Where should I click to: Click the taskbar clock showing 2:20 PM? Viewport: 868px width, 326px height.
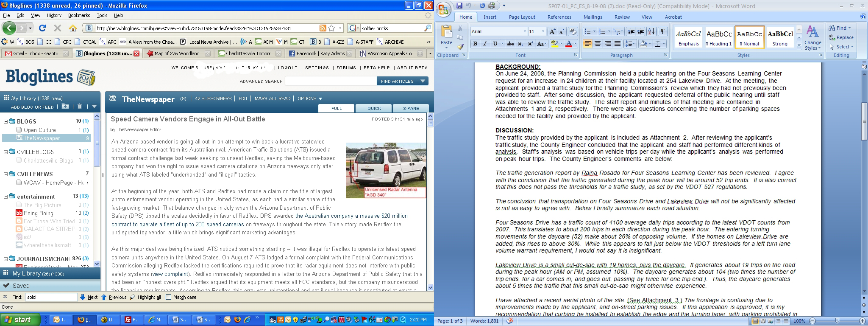(418, 320)
